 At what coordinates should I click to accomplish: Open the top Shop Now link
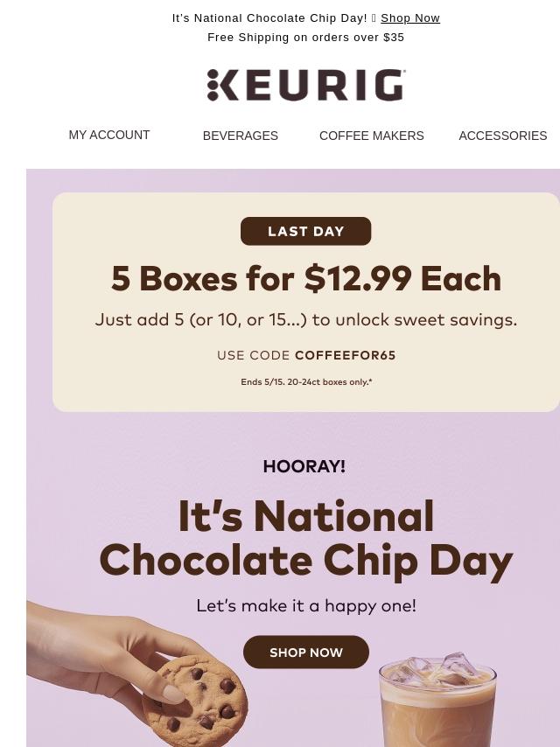409,18
